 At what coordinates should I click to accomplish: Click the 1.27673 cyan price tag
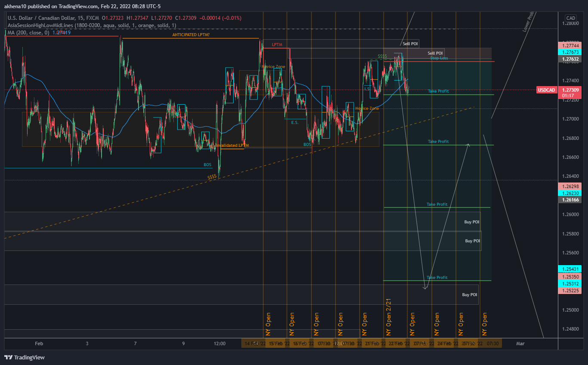[x=570, y=52]
